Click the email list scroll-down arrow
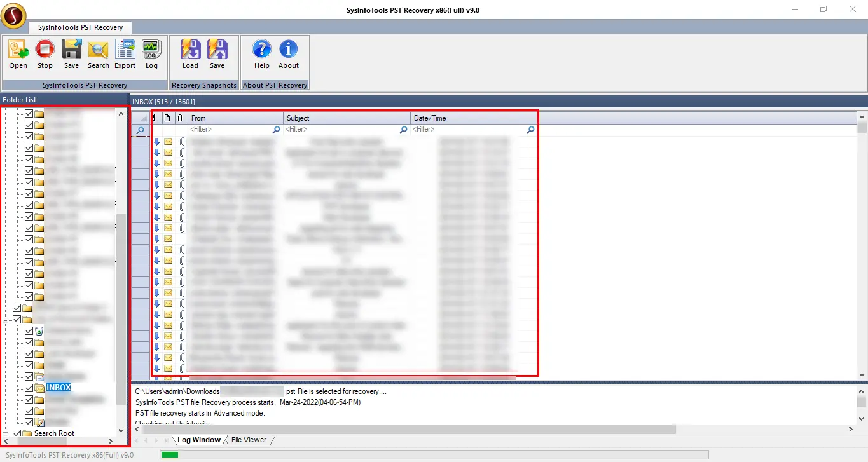 (x=862, y=375)
